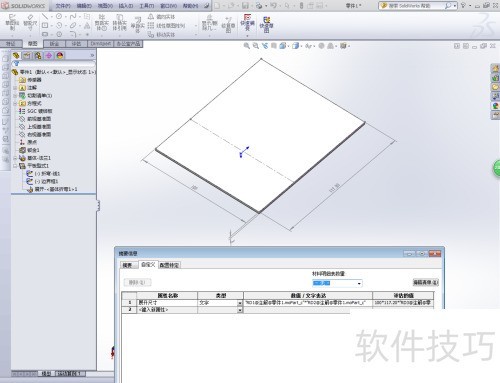Open the 工具 menu
Viewport: 500px width, 383px height.
[x=146, y=6]
